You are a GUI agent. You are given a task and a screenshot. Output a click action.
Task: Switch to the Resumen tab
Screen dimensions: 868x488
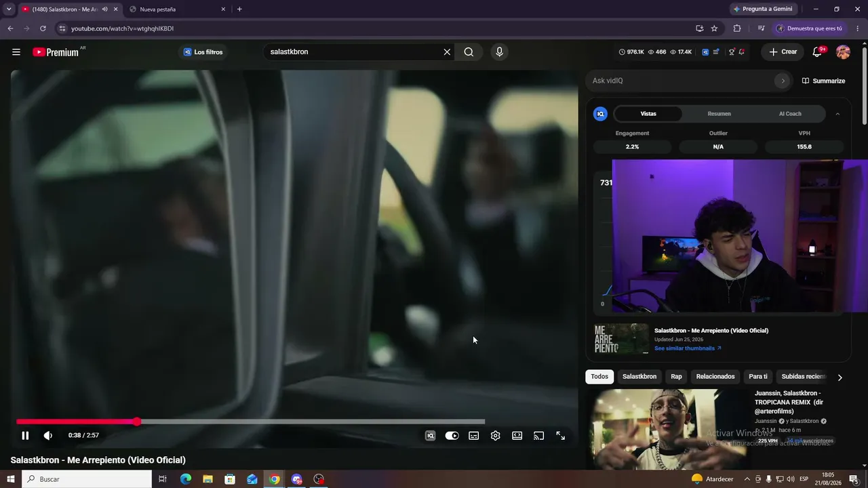pyautogui.click(x=719, y=114)
